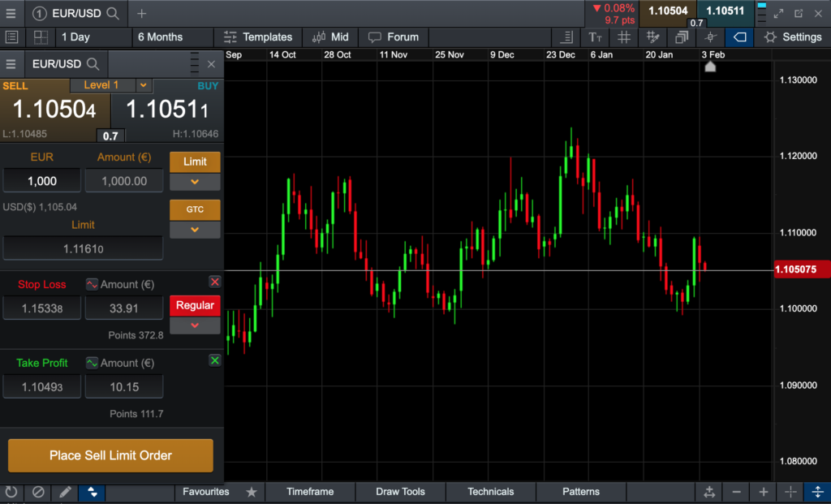The height and width of the screenshot is (504, 831).
Task: Click the Limit price input field
Action: [x=83, y=248]
